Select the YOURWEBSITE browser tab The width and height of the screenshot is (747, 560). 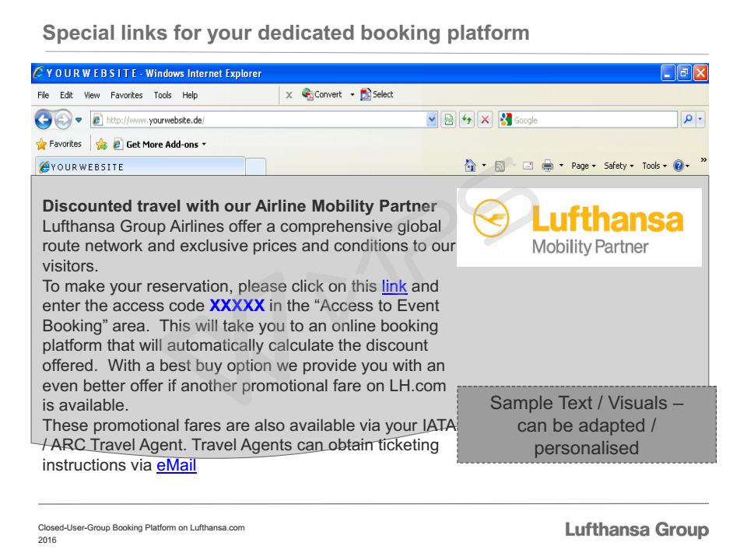pos(141,166)
